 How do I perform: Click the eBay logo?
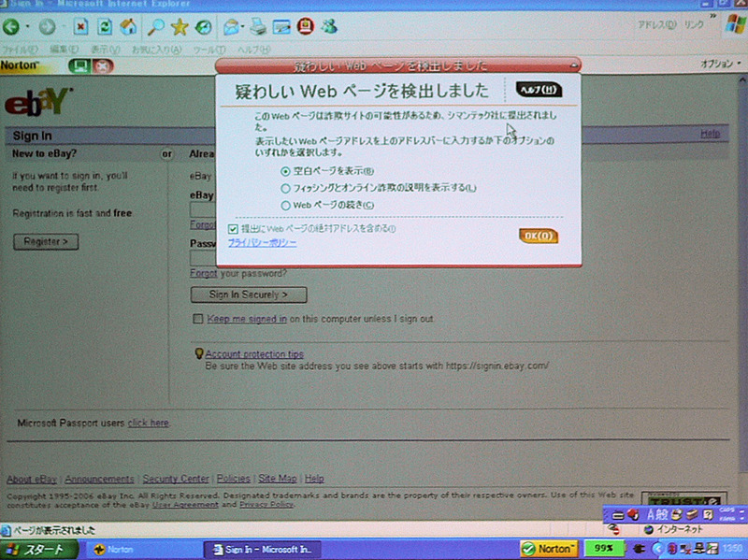point(38,101)
